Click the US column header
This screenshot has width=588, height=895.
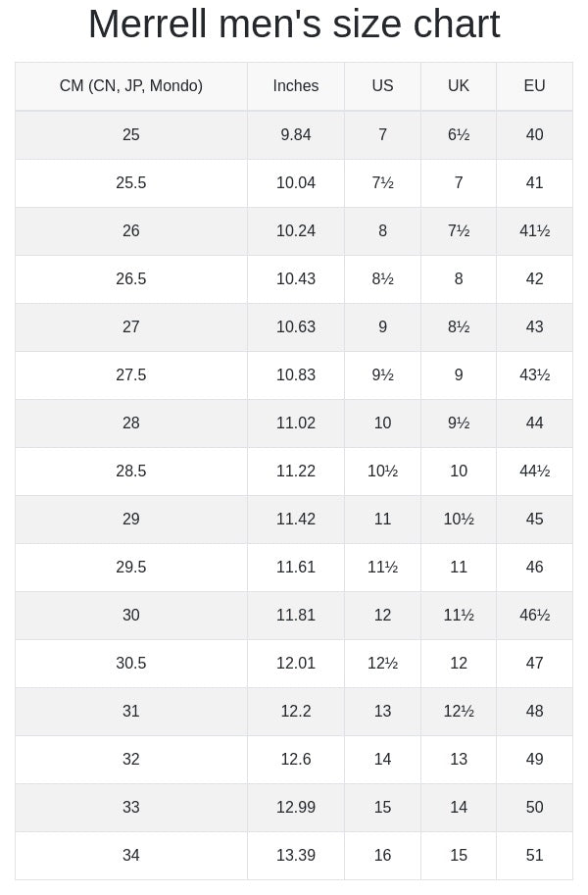[x=382, y=85]
